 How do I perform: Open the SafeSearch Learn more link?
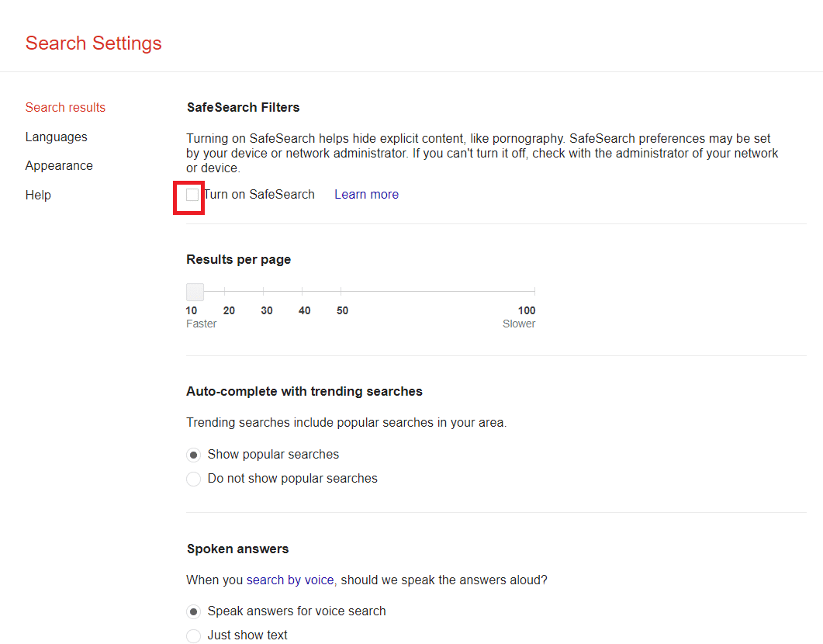(366, 194)
